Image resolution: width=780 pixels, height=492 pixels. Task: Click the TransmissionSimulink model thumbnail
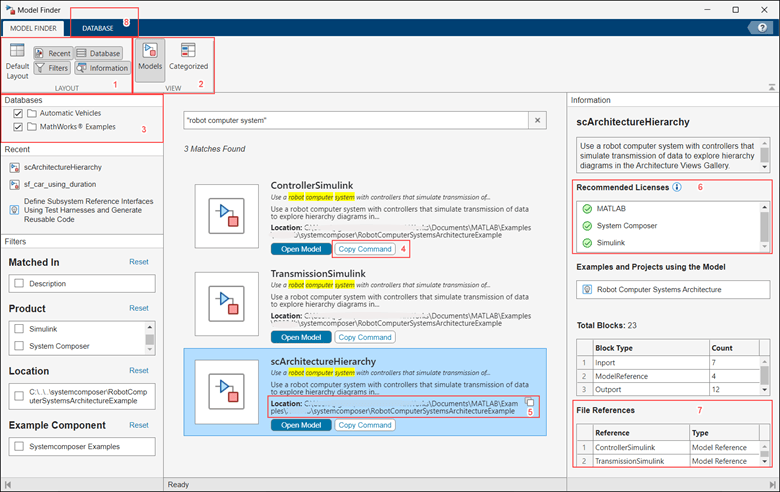pyautogui.click(x=227, y=303)
